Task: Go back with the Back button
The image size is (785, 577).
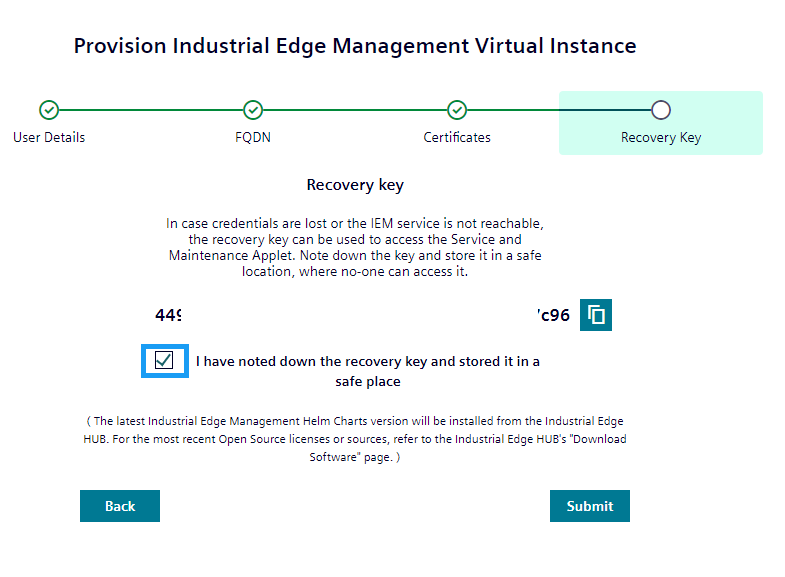Action: pos(120,506)
